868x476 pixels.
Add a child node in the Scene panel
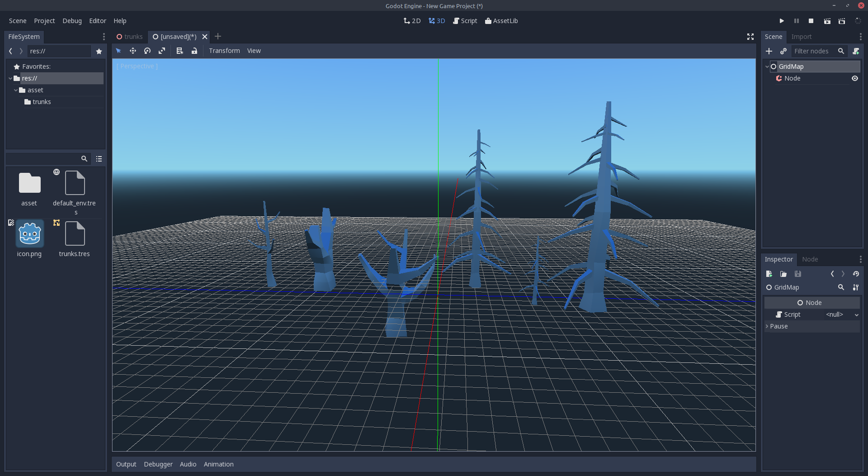(x=769, y=51)
